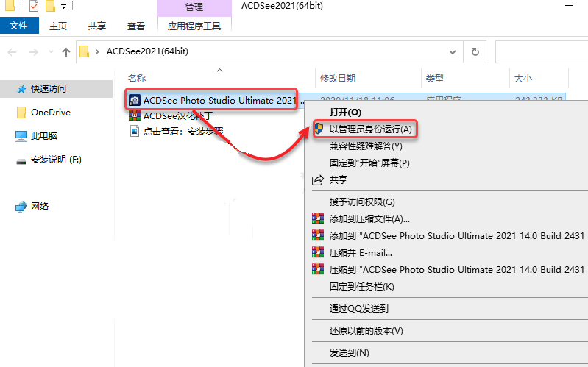588x367 pixels.
Task: Click WinRAR icon beside 压缩到 "ACDSee Photo Studio
Action: coord(318,268)
